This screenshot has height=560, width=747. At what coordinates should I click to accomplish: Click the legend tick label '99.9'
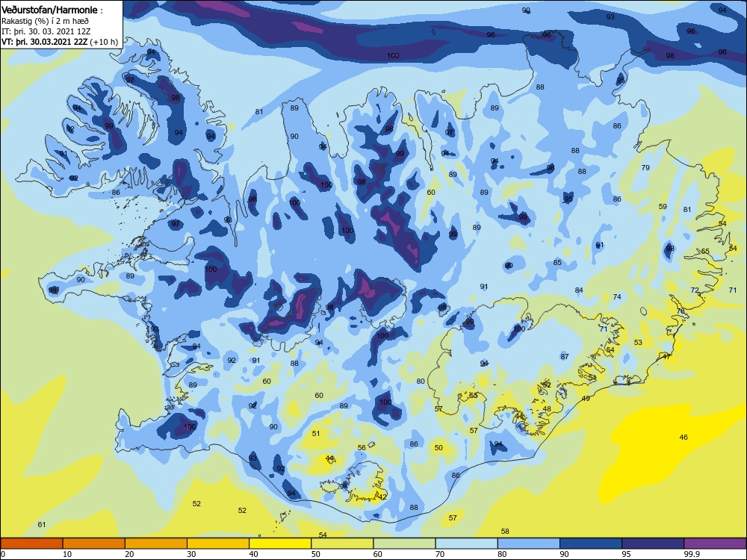(692, 554)
